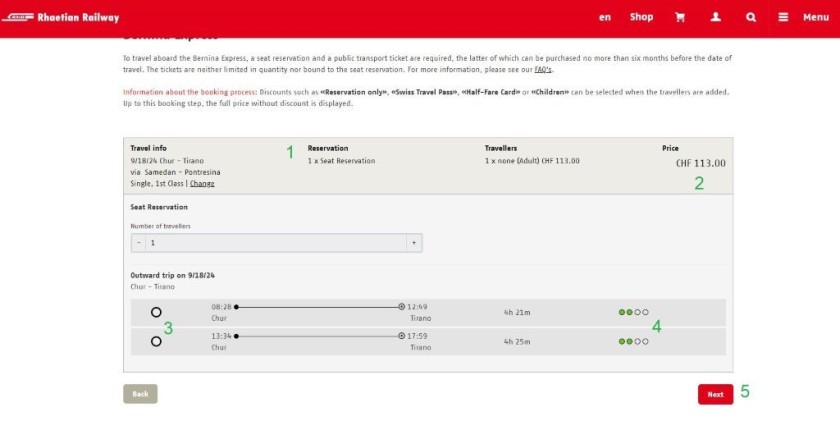The height and width of the screenshot is (430, 840).
Task: Click the 'CHF 113.00' price text
Action: tap(701, 163)
